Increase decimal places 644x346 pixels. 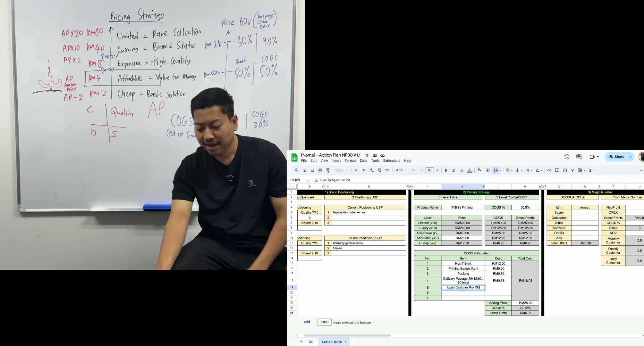click(379, 170)
